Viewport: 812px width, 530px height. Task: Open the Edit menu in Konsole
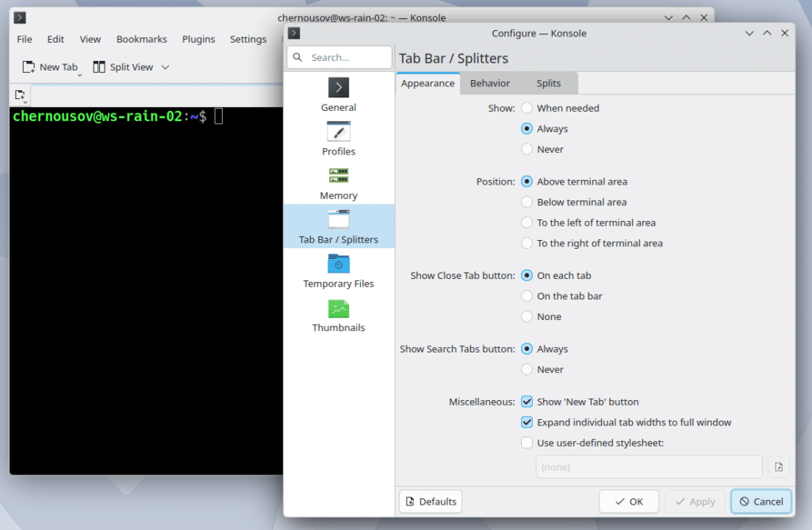click(x=56, y=40)
